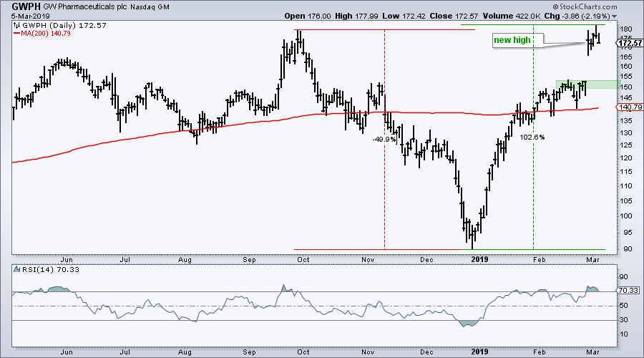
Task: Click Nov on the RSI panel date axis
Action: click(x=368, y=352)
